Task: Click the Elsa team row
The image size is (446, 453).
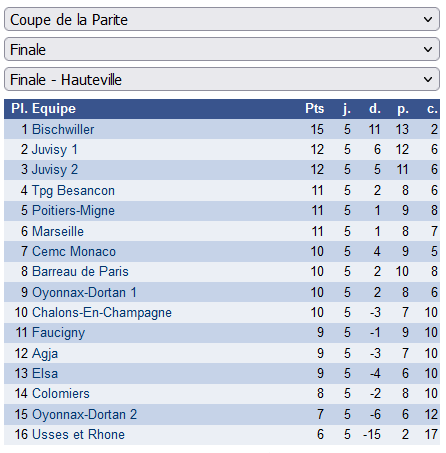Action: click(222, 373)
